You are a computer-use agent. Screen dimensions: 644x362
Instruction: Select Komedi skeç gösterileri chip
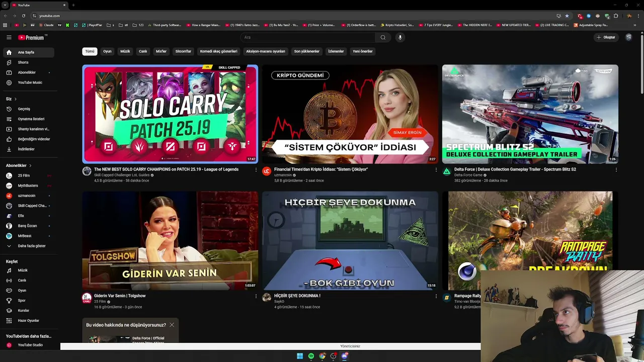pos(218,51)
